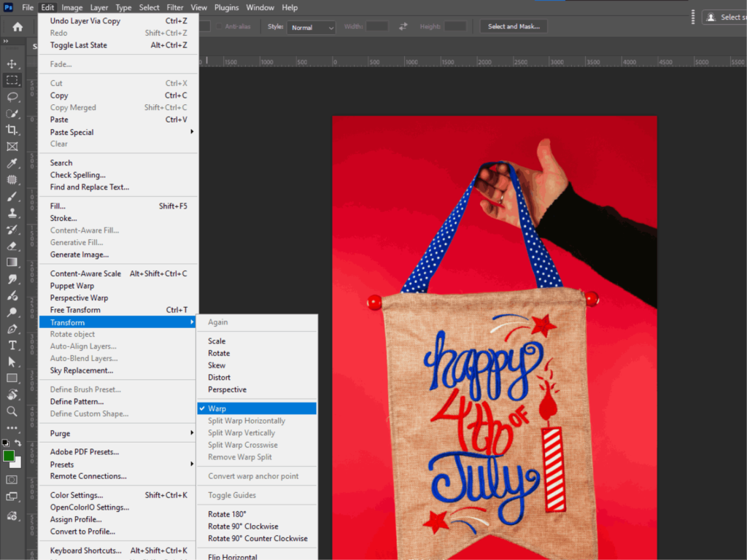Viewport: 747px width, 560px height.
Task: Choose Rotate 90° Counter Clockwise
Action: click(x=257, y=539)
